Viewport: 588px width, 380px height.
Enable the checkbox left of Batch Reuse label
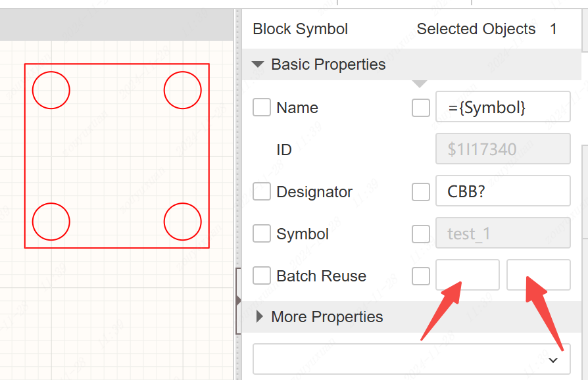point(262,275)
